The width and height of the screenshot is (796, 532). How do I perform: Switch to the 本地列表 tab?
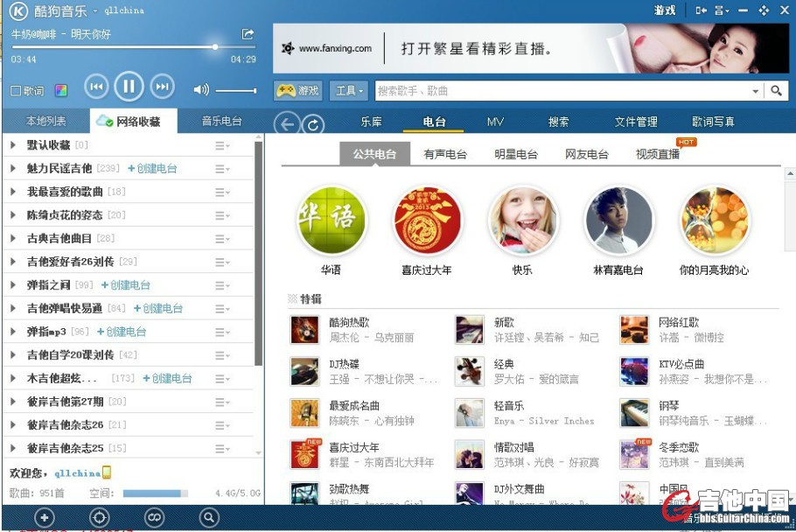coord(46,122)
